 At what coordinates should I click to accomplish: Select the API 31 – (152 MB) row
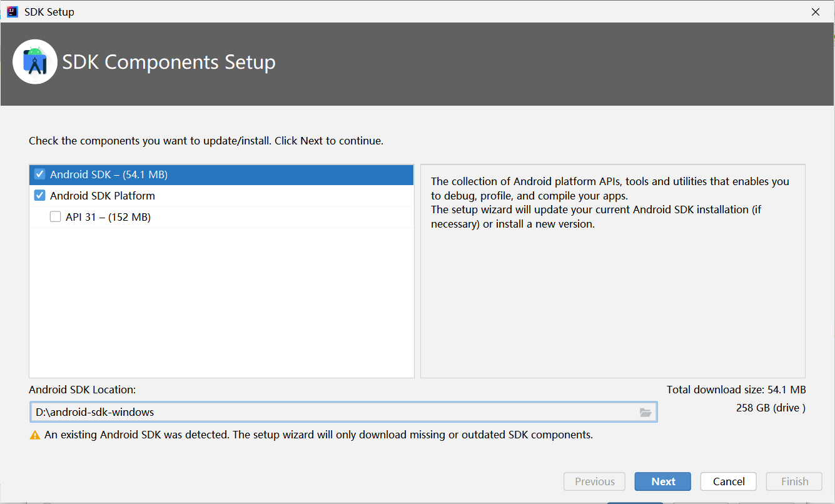click(221, 217)
